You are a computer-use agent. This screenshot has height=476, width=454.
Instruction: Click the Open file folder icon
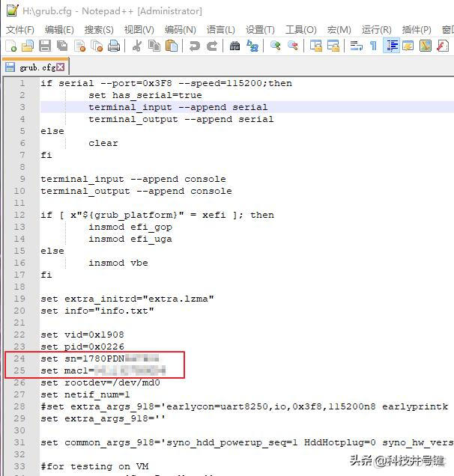pos(28,46)
